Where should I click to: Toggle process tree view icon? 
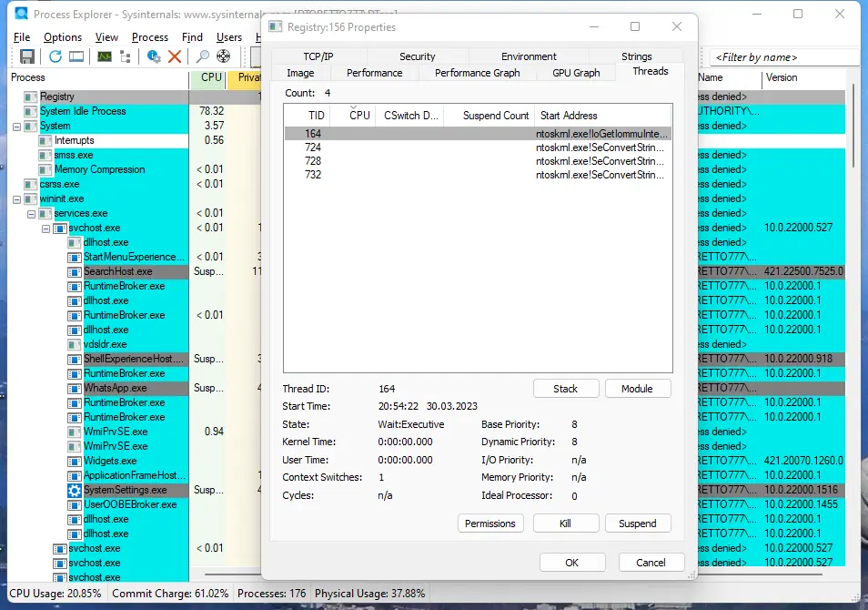coord(126,56)
